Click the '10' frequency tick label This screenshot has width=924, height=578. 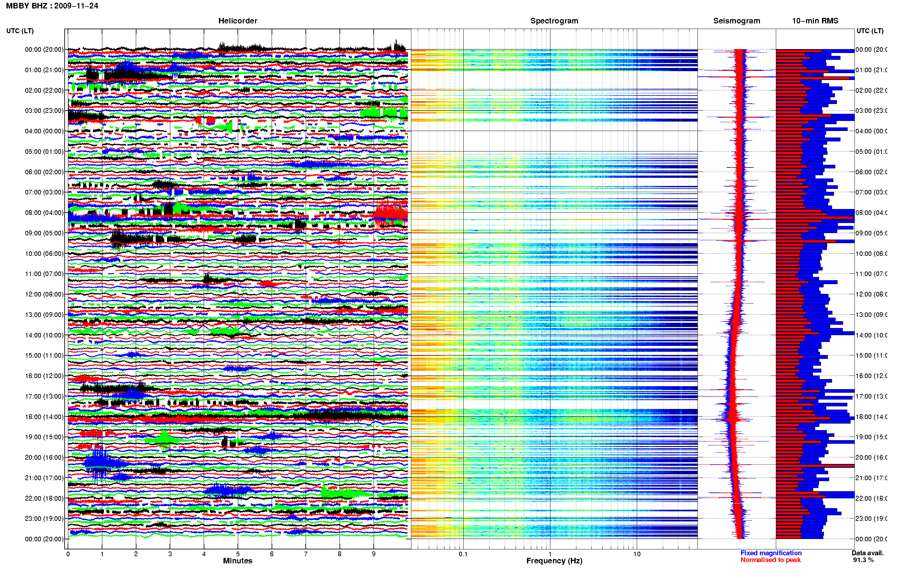pyautogui.click(x=637, y=554)
